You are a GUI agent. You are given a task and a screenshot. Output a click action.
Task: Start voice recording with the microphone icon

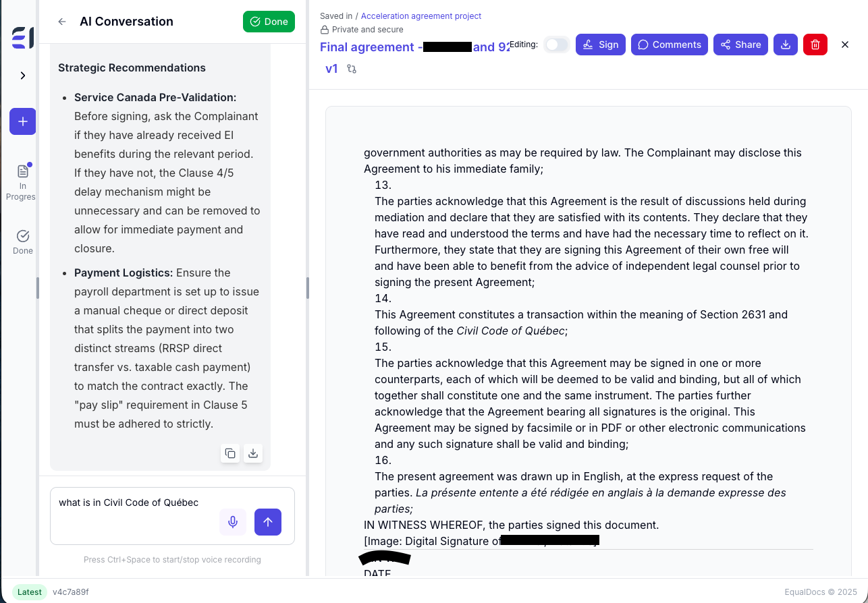[x=233, y=522]
